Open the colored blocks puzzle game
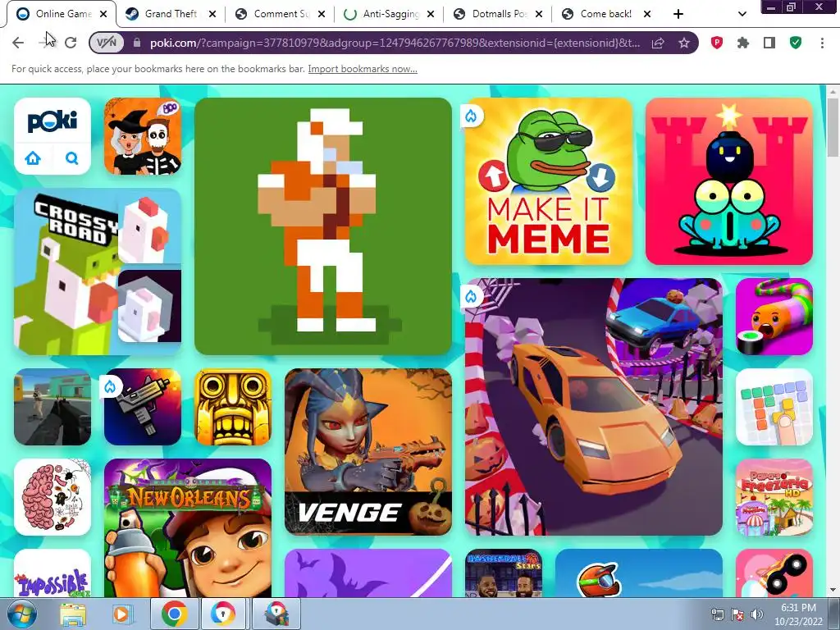 click(x=774, y=407)
